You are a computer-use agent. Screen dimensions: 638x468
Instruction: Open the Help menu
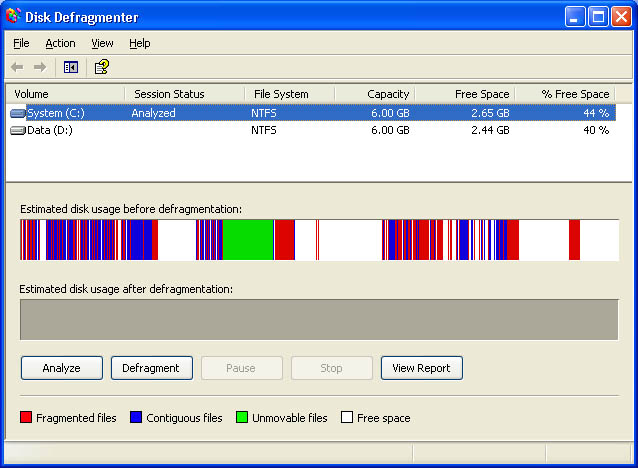tap(140, 43)
